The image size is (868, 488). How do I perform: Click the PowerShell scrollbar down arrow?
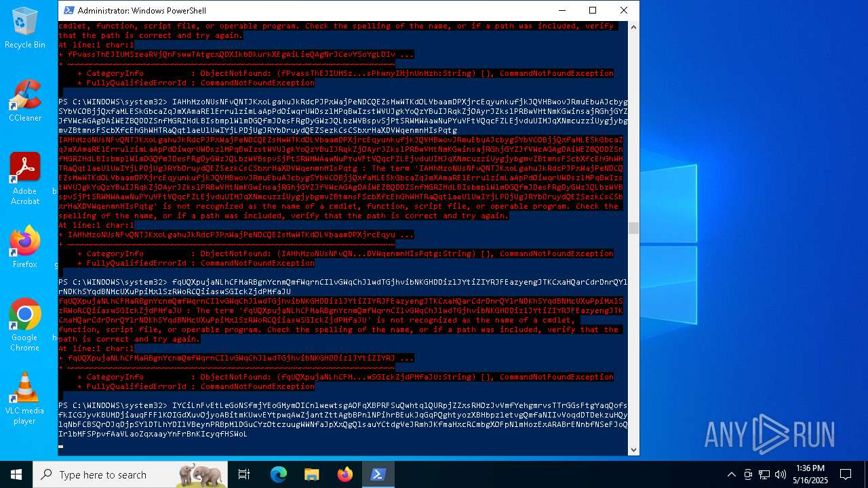[x=633, y=449]
